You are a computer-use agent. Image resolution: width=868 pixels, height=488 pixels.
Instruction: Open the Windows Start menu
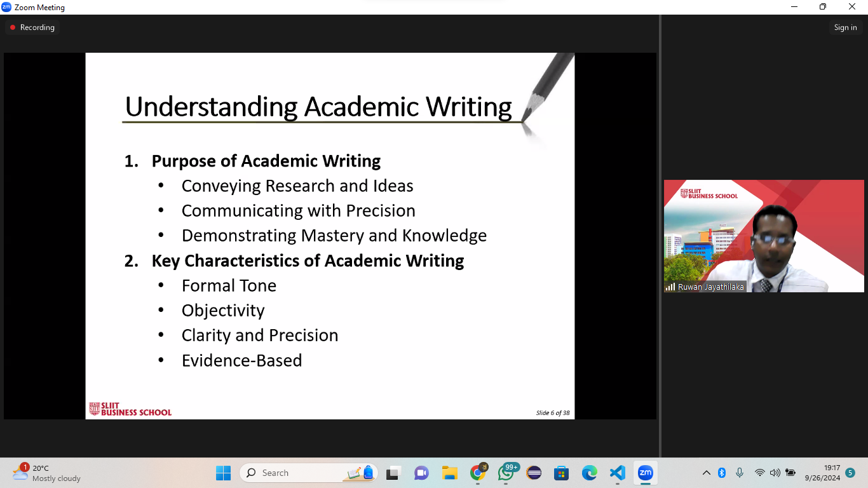pos(223,473)
